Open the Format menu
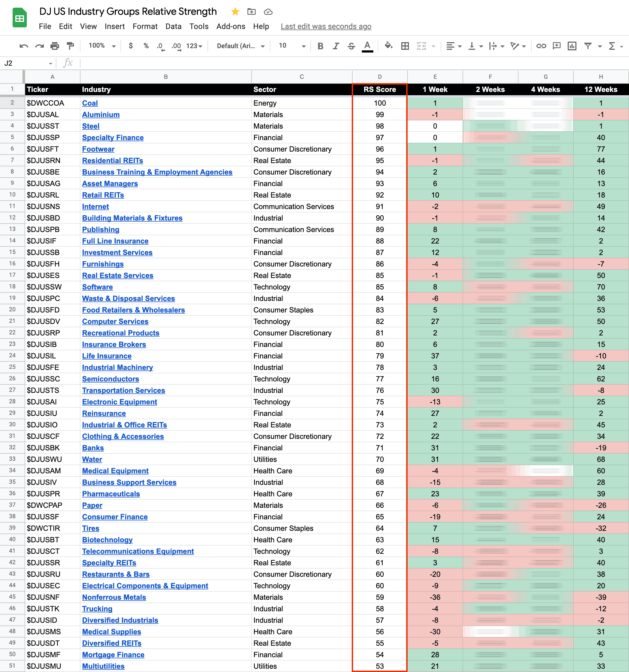This screenshot has height=672, width=629. (145, 26)
